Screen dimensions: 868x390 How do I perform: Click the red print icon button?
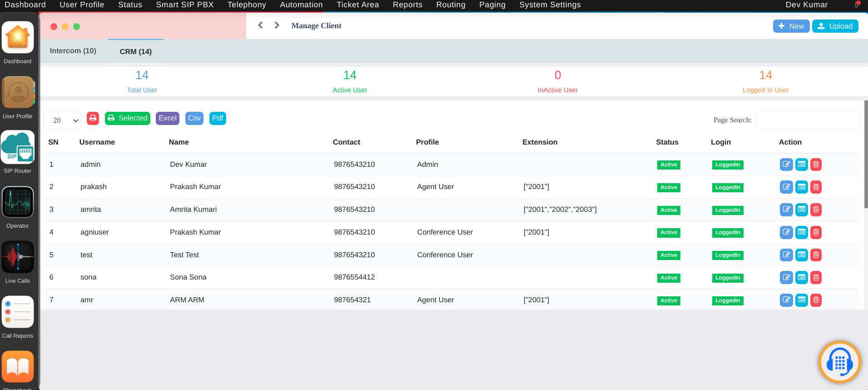(93, 118)
